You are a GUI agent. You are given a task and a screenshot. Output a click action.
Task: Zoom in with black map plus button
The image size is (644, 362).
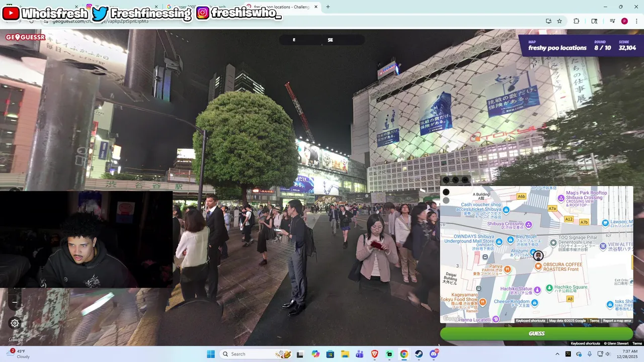click(446, 192)
